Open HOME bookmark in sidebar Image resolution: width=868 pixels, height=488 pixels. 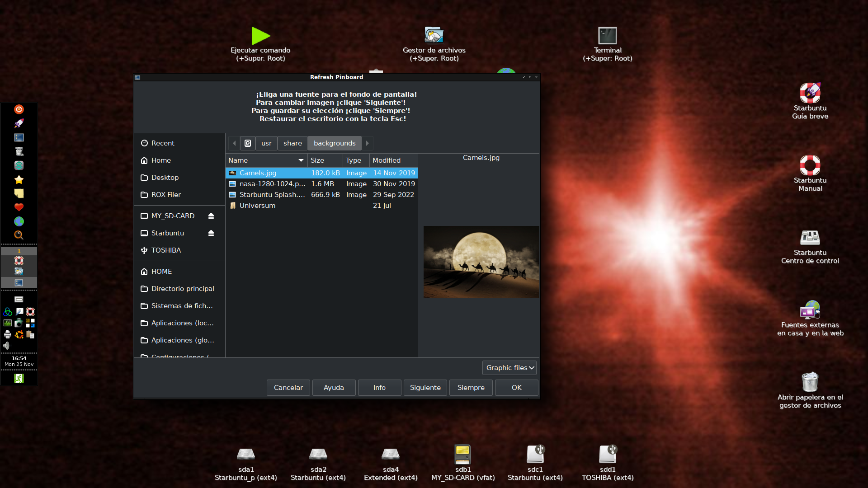[x=179, y=272]
